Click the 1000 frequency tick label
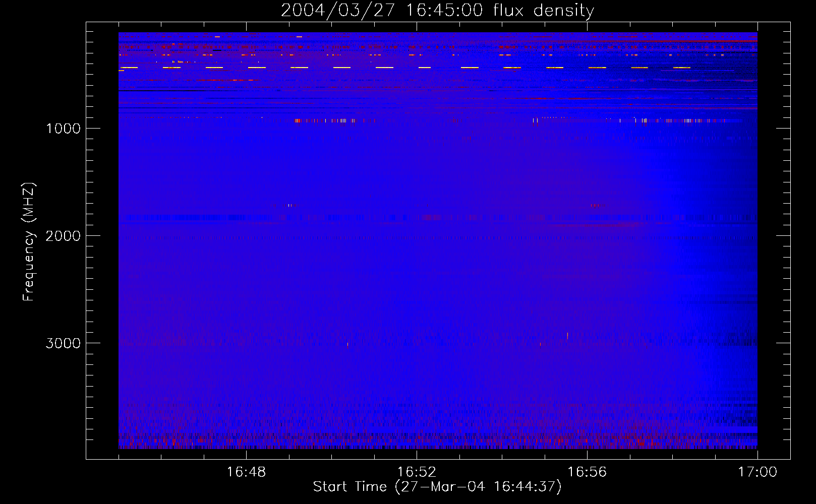 click(x=63, y=129)
